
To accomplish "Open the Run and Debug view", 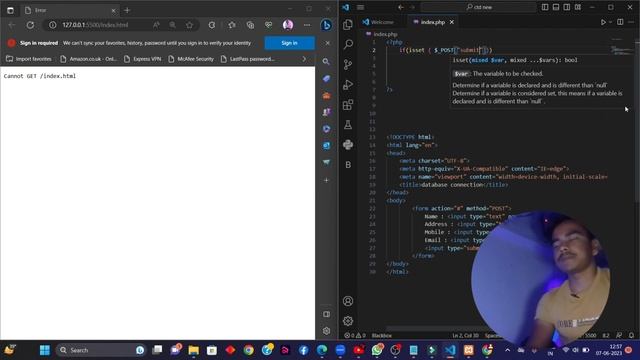I will click(348, 84).
